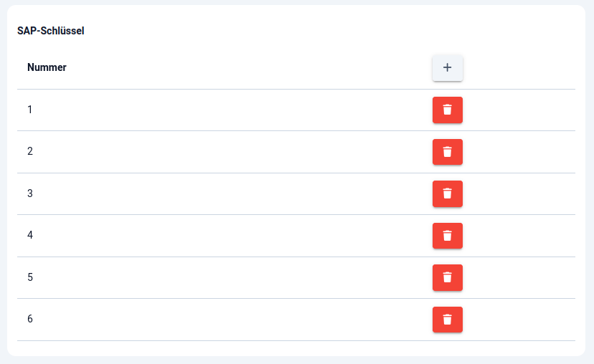Click on number 5 in Nummer column
The height and width of the screenshot is (364, 594).
(30, 277)
